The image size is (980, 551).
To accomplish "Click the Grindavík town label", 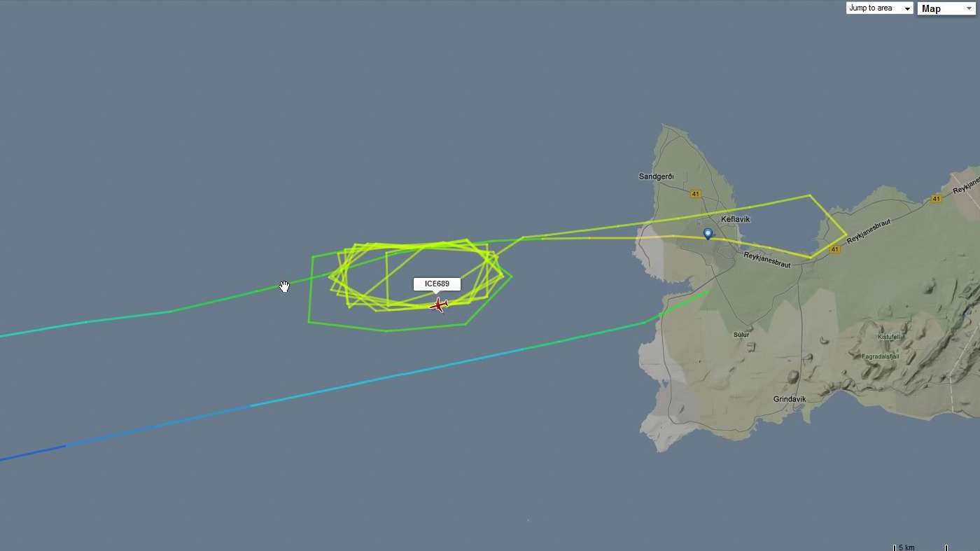I will (x=790, y=399).
